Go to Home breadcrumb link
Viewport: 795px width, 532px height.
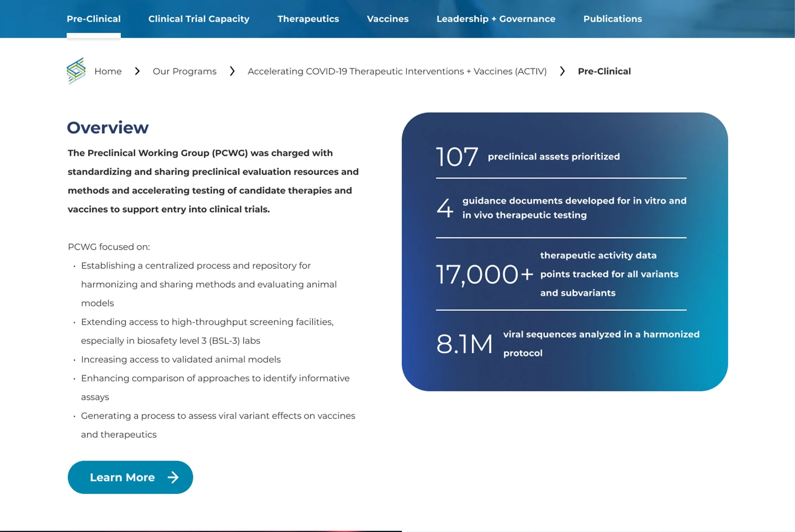(108, 71)
